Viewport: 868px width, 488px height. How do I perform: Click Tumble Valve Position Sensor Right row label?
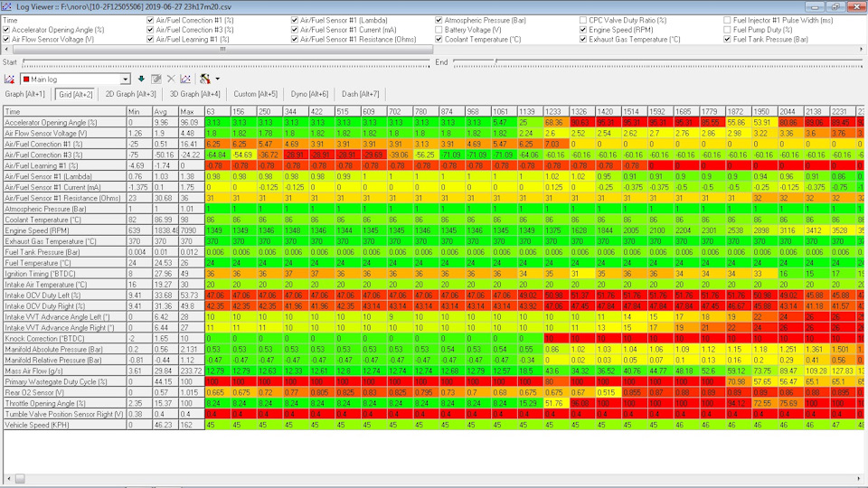click(65, 414)
